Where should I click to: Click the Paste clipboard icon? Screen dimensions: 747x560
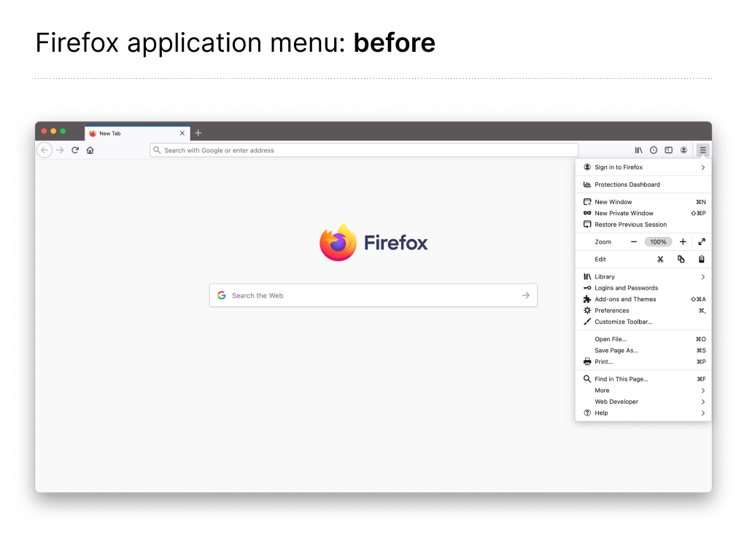tap(701, 260)
